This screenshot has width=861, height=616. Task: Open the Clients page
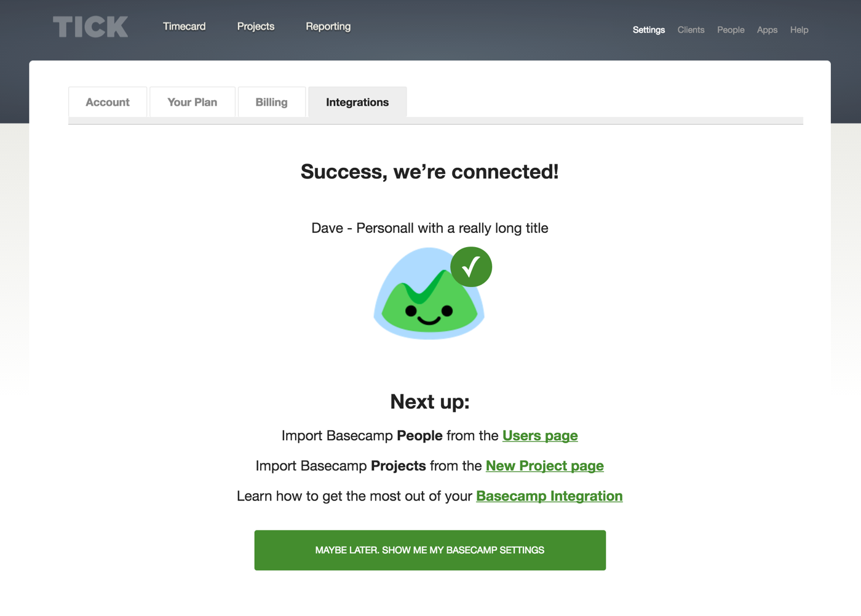coord(691,30)
